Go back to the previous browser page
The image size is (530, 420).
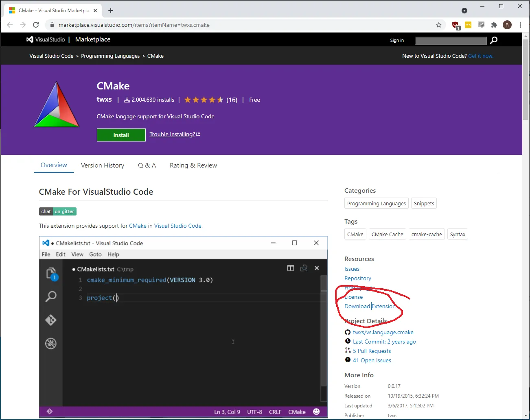10,25
